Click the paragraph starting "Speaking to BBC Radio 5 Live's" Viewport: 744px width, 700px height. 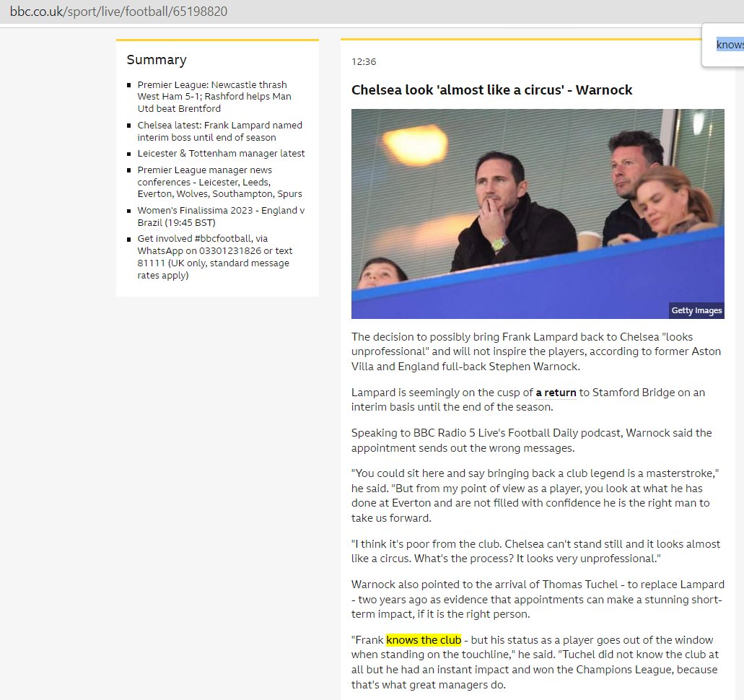[x=531, y=440]
